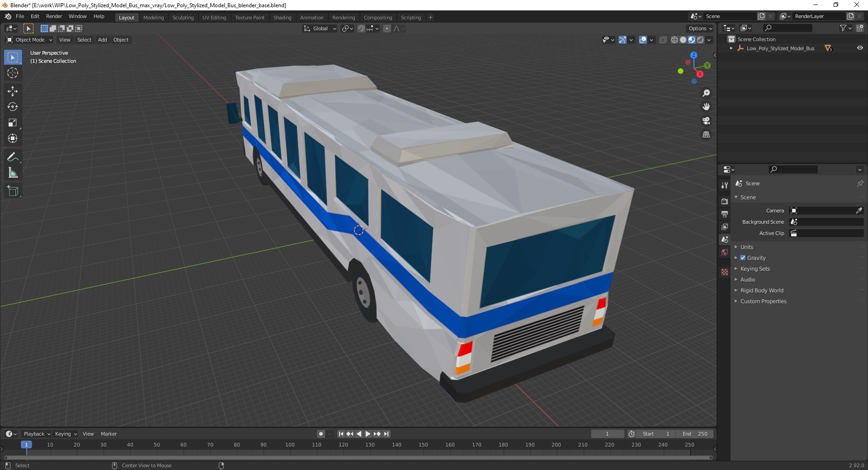868x470 pixels.
Task: Toggle X-ray display mode
Action: point(663,40)
